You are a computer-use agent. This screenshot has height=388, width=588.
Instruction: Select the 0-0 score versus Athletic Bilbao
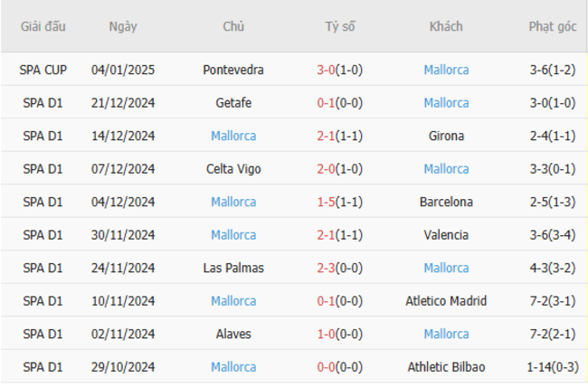click(326, 367)
